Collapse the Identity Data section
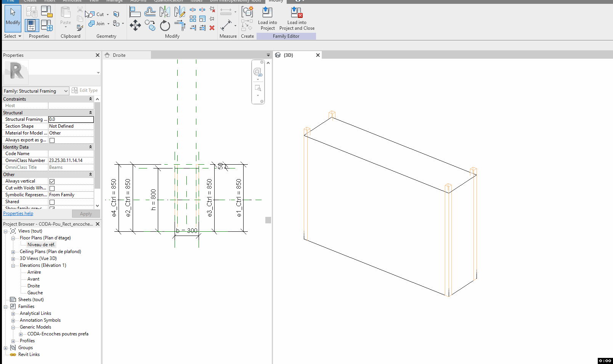613x364 pixels. click(90, 147)
